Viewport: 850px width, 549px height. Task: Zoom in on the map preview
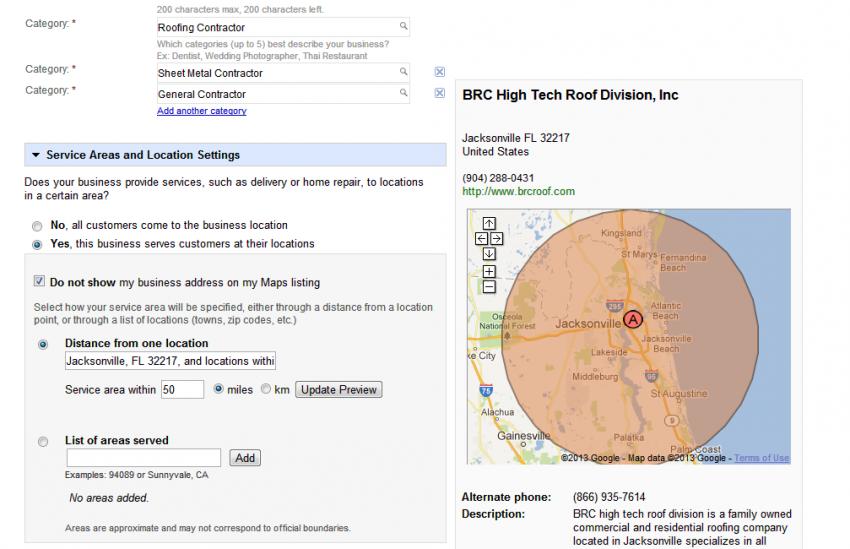coord(489,272)
